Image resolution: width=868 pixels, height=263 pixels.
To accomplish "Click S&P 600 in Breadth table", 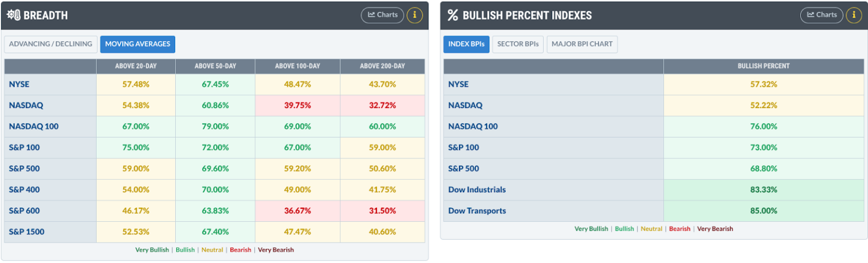I will [x=24, y=210].
